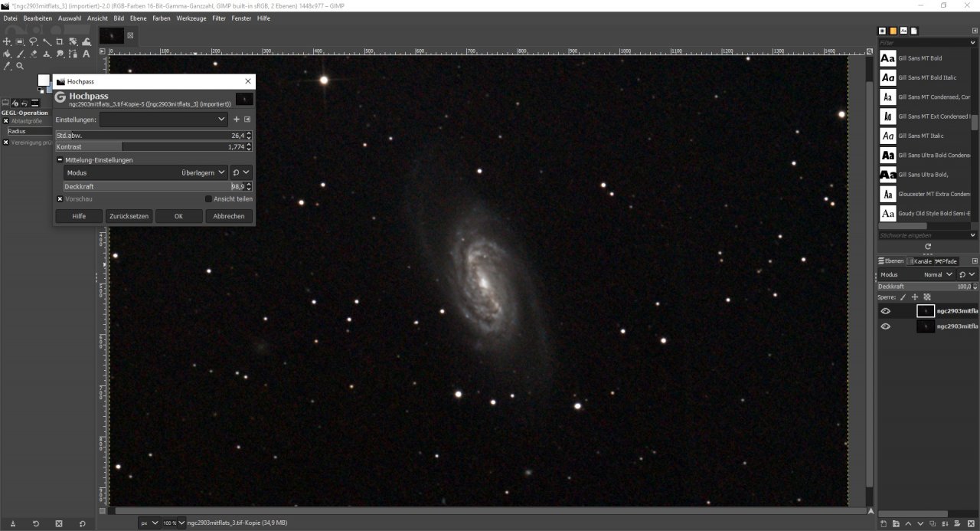Select the Paintbrush tool

coord(20,54)
